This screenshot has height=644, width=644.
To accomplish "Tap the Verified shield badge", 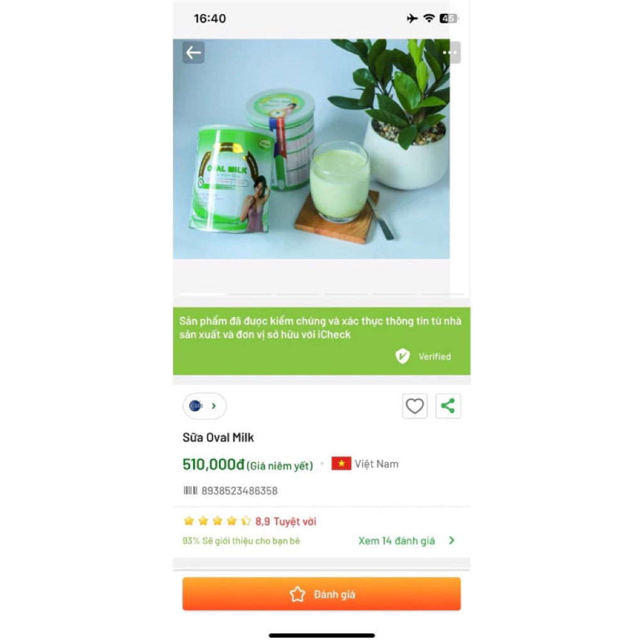I will 402,356.
